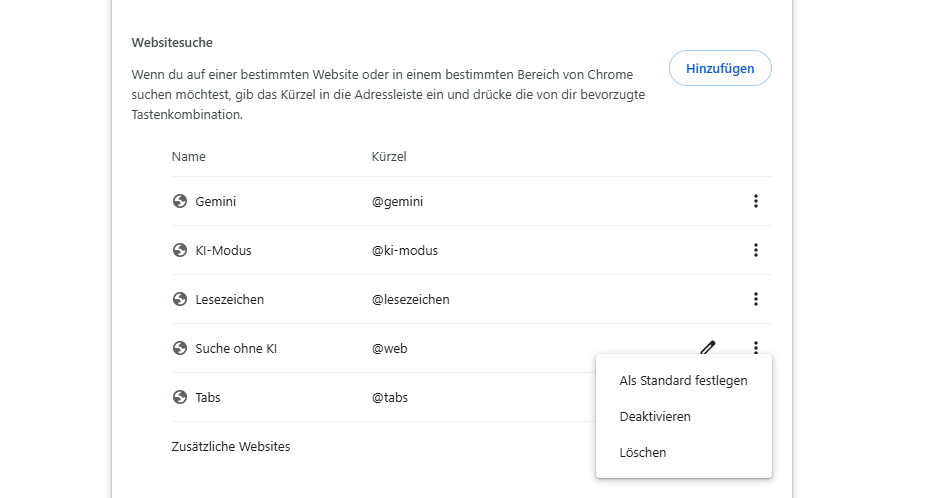Click the globe icon beside Gemini
Image resolution: width=931 pixels, height=498 pixels.
point(180,201)
